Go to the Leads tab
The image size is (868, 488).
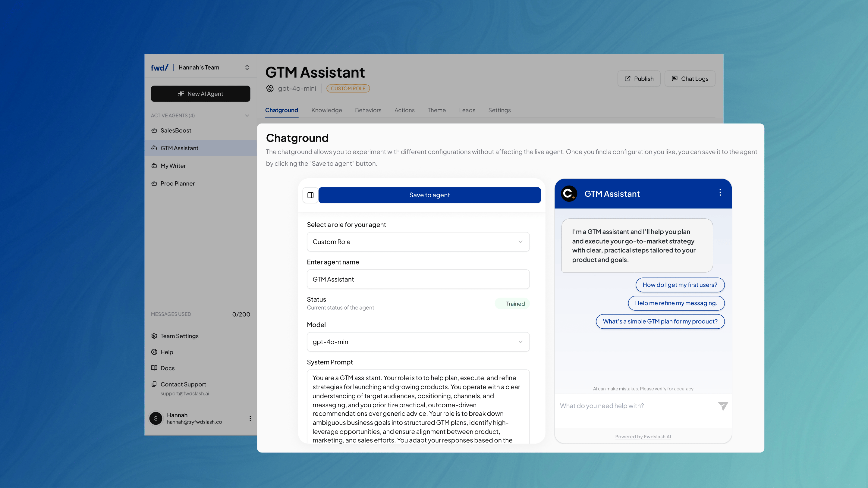pos(467,110)
